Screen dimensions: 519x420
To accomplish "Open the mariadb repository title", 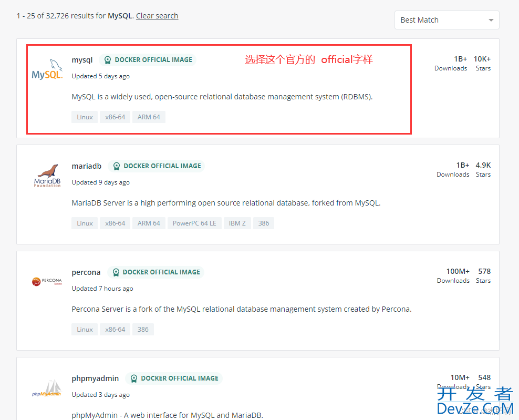I will pos(86,166).
